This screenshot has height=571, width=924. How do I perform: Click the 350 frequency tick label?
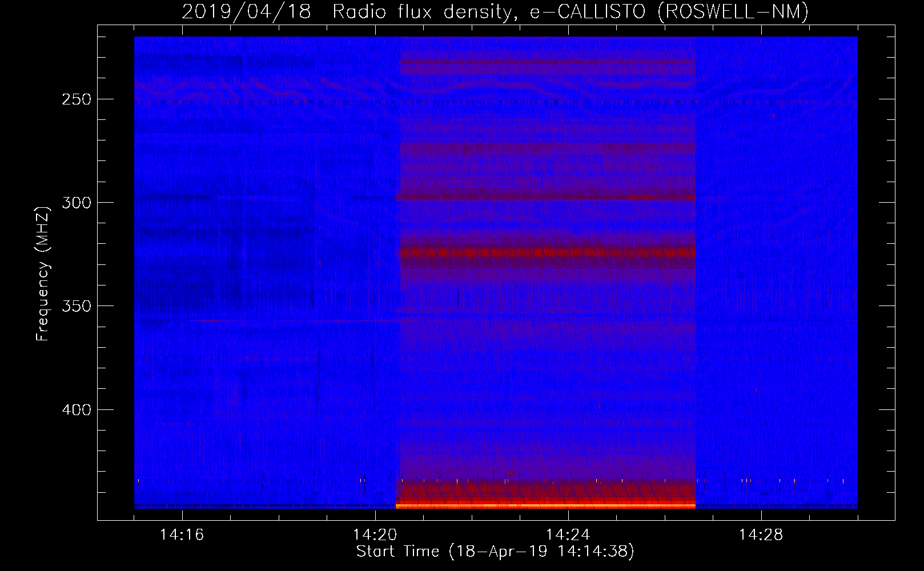[77, 306]
